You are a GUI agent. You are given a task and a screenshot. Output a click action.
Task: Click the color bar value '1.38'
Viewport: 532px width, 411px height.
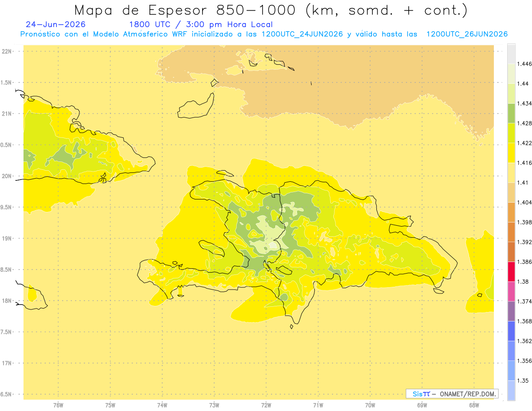click(x=523, y=282)
